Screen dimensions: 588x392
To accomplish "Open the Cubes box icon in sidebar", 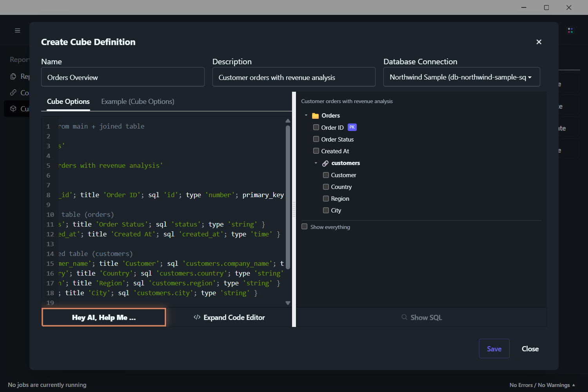I will tap(13, 109).
